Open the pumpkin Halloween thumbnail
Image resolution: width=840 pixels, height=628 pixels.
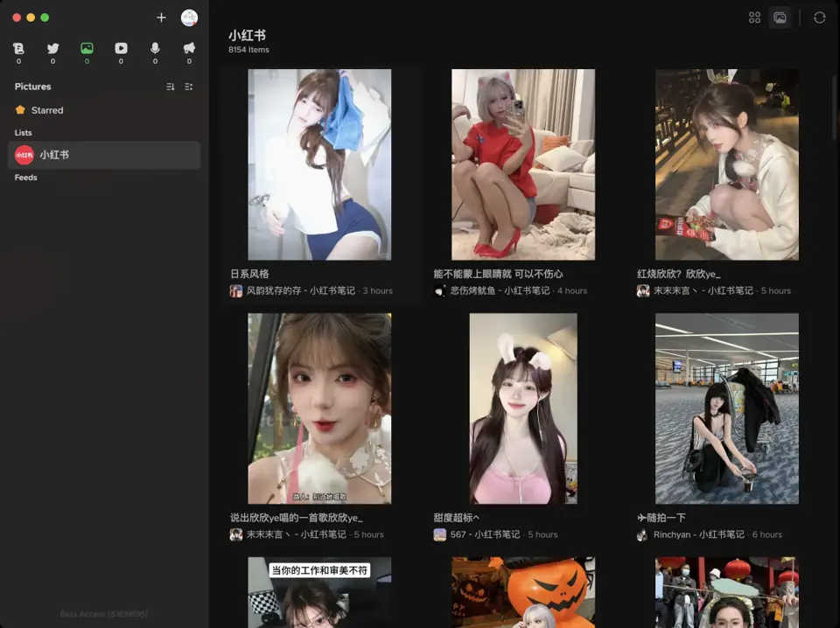point(523,592)
